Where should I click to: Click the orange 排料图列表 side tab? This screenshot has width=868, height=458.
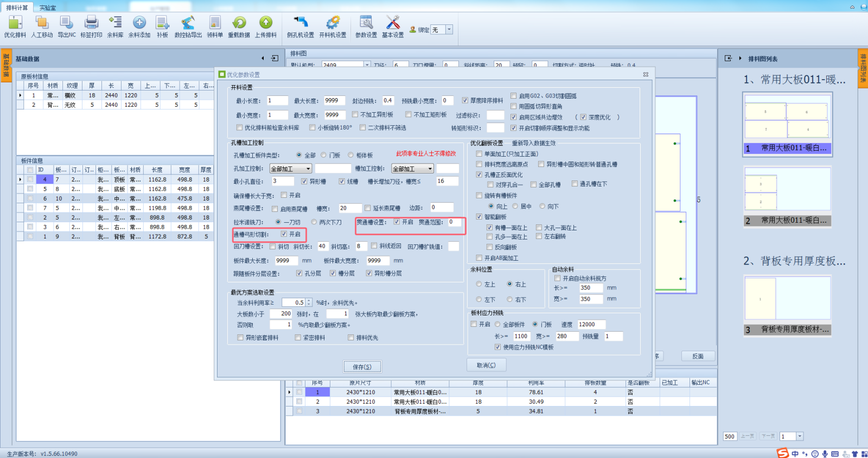pos(863,68)
